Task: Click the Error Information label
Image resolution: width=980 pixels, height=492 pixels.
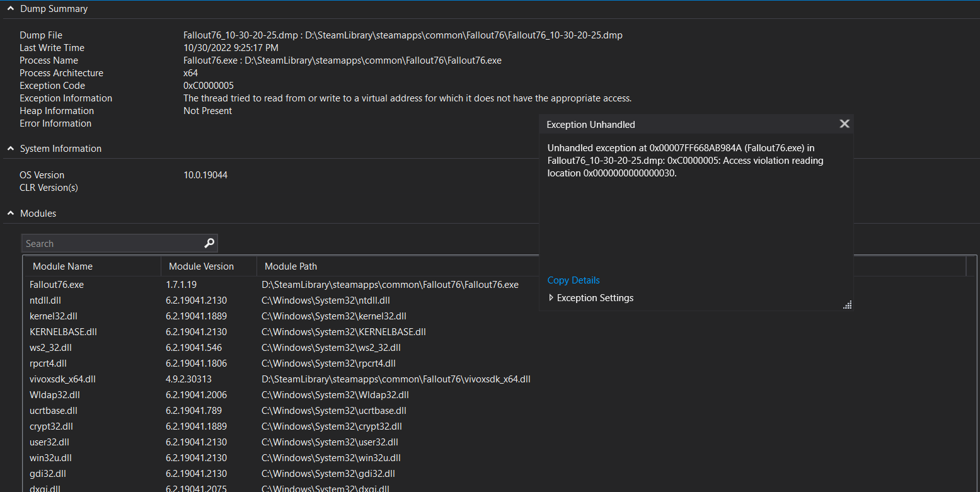Action: point(55,123)
